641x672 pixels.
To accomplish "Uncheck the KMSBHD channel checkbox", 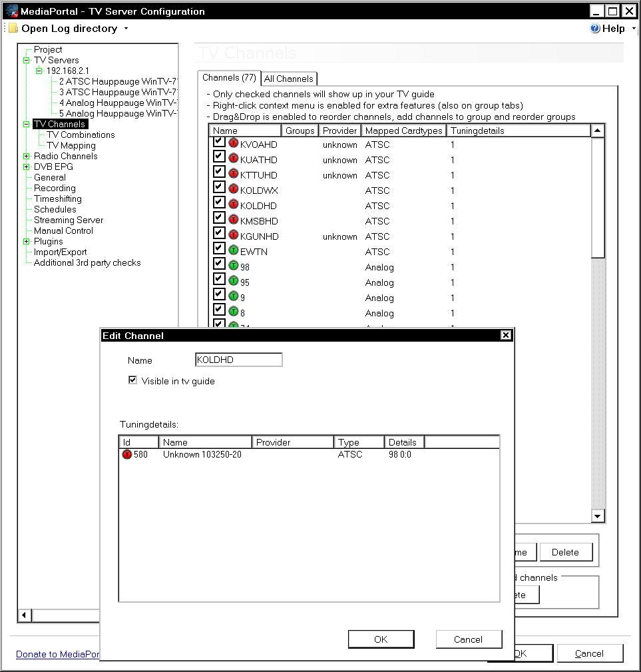I will (x=219, y=217).
